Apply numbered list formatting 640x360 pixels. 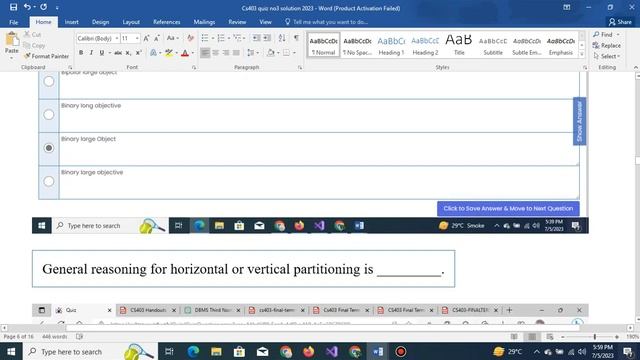221,38
